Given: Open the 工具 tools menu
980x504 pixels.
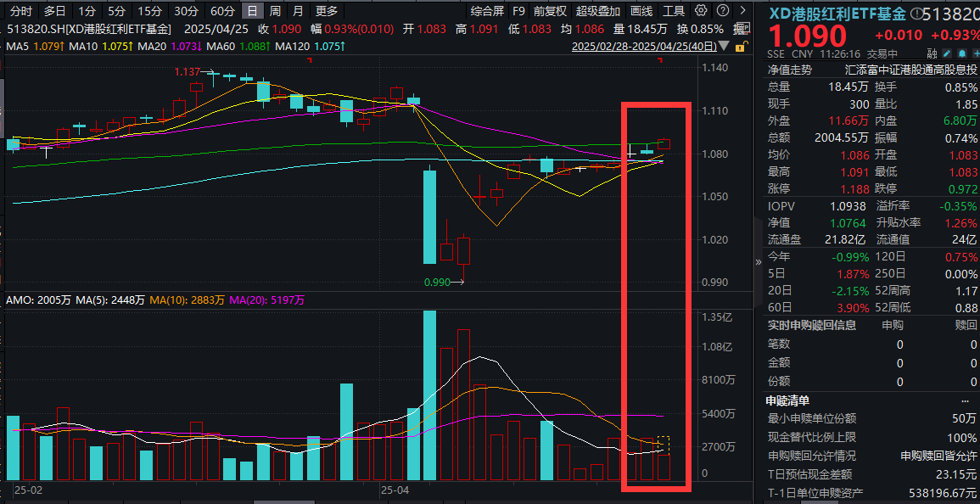Looking at the screenshot, I should pyautogui.click(x=673, y=11).
